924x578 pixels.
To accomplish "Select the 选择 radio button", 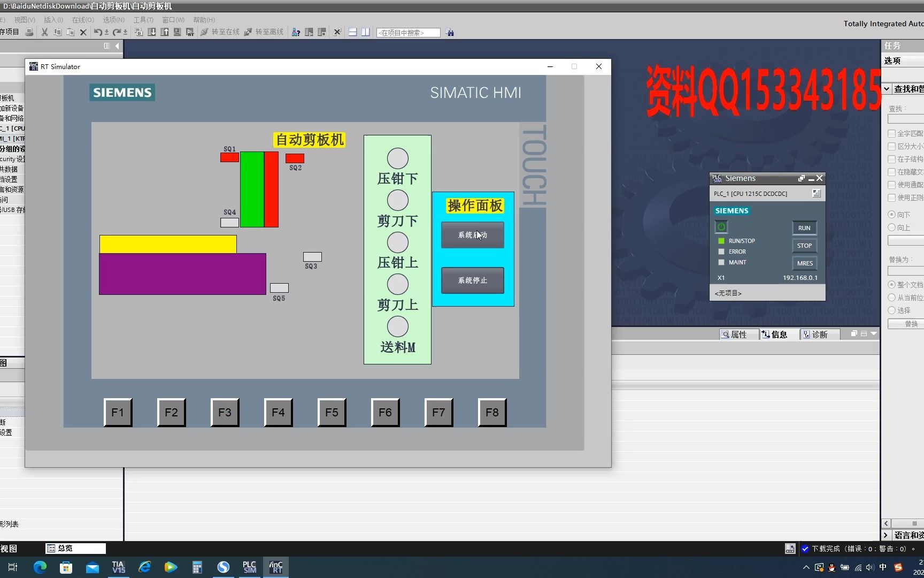I will 891,310.
